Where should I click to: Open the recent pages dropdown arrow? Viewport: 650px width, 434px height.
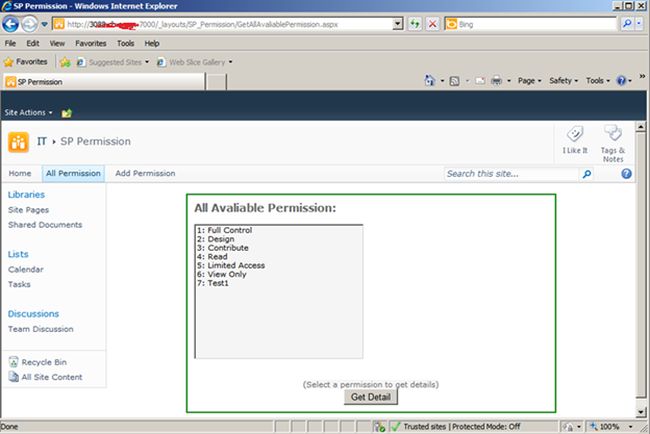tap(44, 24)
